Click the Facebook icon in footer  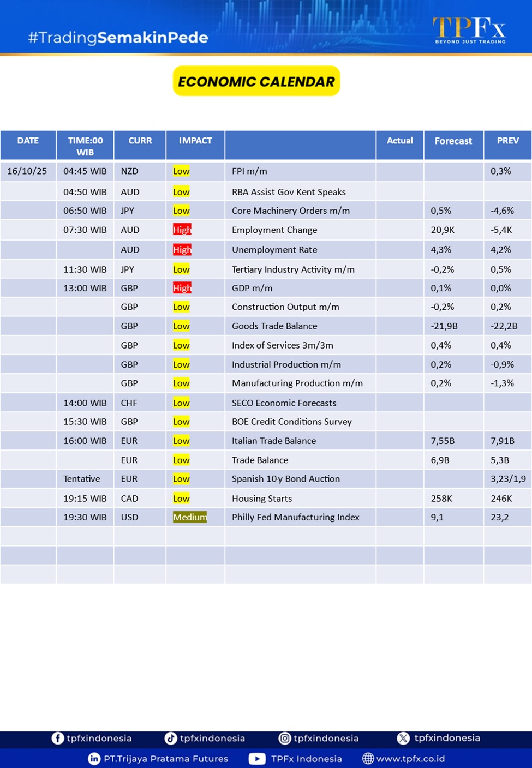[57, 738]
